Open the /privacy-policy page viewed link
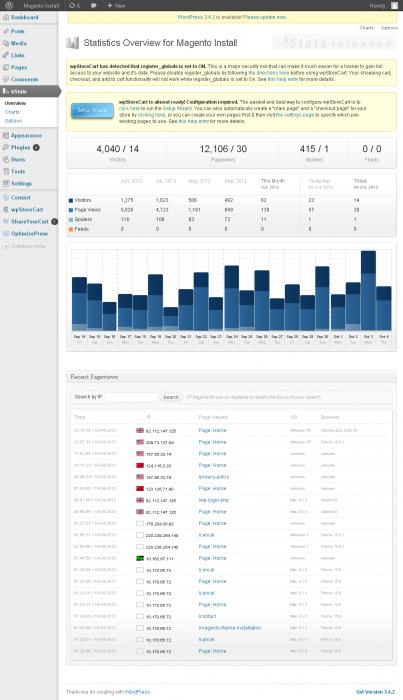 coord(214,477)
